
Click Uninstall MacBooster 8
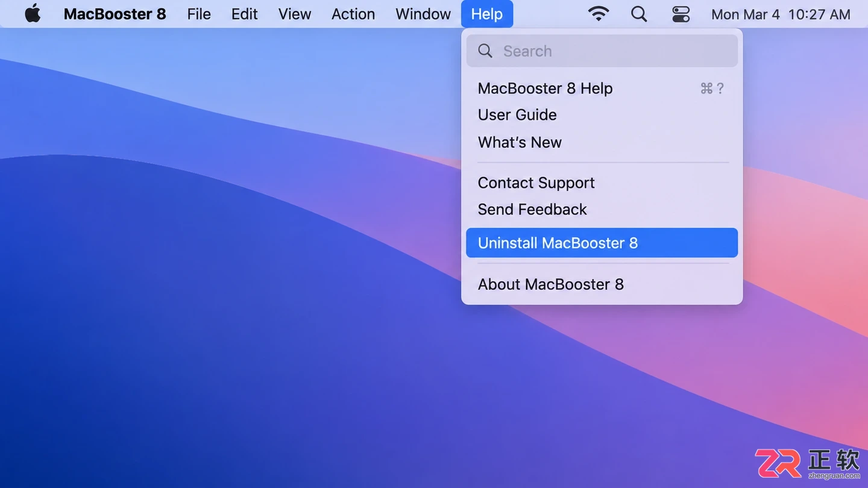click(x=602, y=243)
